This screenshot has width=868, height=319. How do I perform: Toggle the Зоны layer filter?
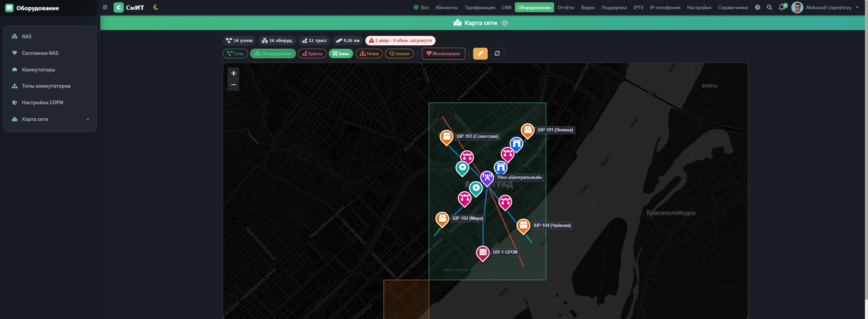[x=341, y=54]
